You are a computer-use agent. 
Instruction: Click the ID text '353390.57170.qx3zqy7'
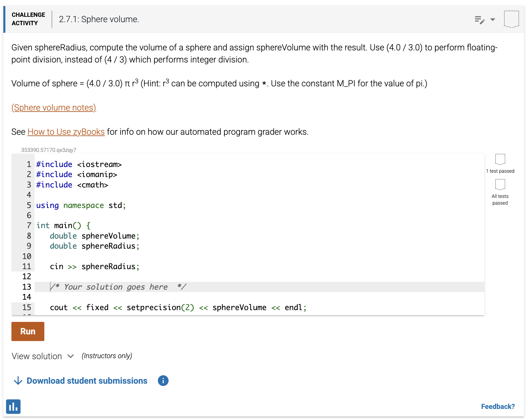(49, 150)
